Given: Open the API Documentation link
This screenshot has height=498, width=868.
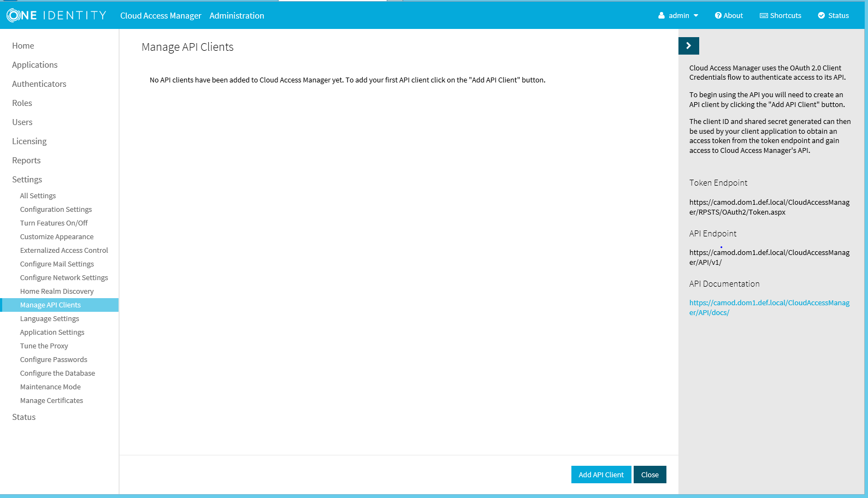Looking at the screenshot, I should click(x=769, y=308).
